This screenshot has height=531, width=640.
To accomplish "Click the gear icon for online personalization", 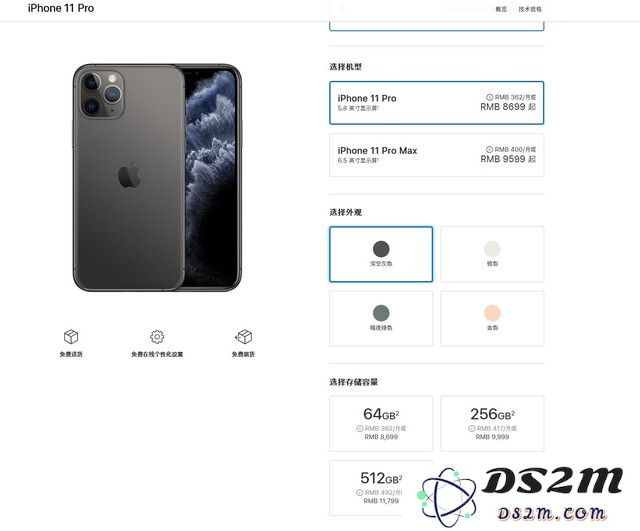I will tap(157, 337).
